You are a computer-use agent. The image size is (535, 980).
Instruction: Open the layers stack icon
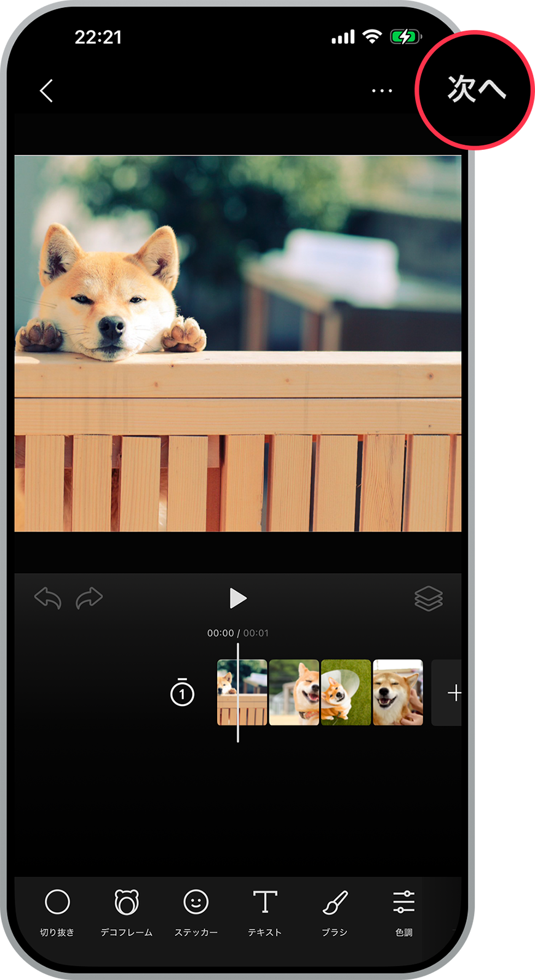(429, 598)
